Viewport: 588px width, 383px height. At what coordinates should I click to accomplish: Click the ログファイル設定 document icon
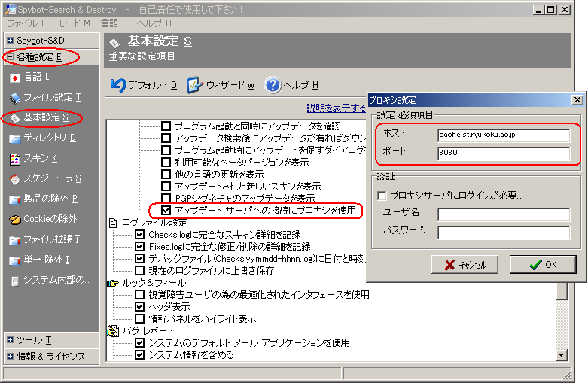pos(112,223)
